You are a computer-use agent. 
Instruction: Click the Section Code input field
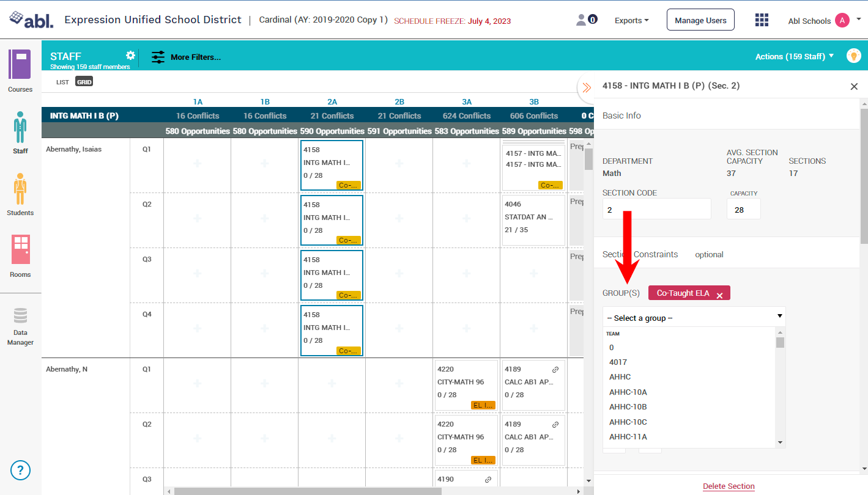point(656,209)
